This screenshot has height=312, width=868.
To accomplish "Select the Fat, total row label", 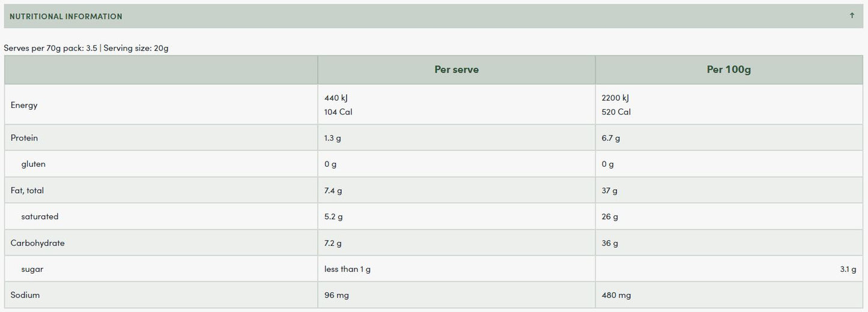I will (27, 190).
